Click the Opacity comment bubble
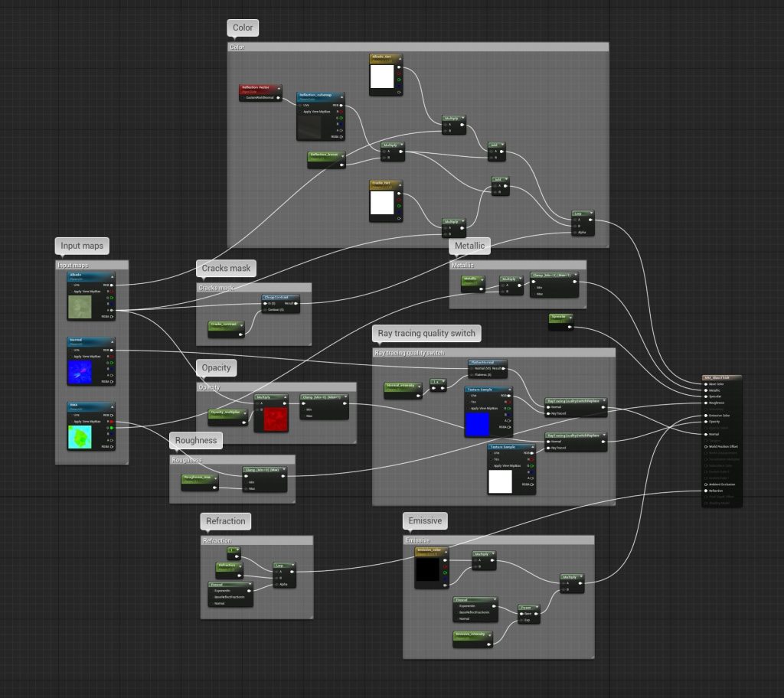The height and width of the screenshot is (698, 784). tap(216, 367)
